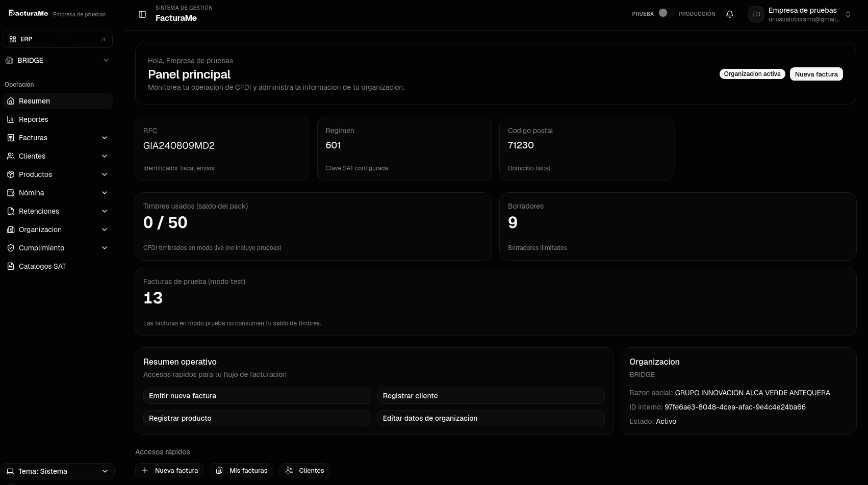Expand the Organizacion submenu chevron
The width and height of the screenshot is (868, 485).
[105, 229]
